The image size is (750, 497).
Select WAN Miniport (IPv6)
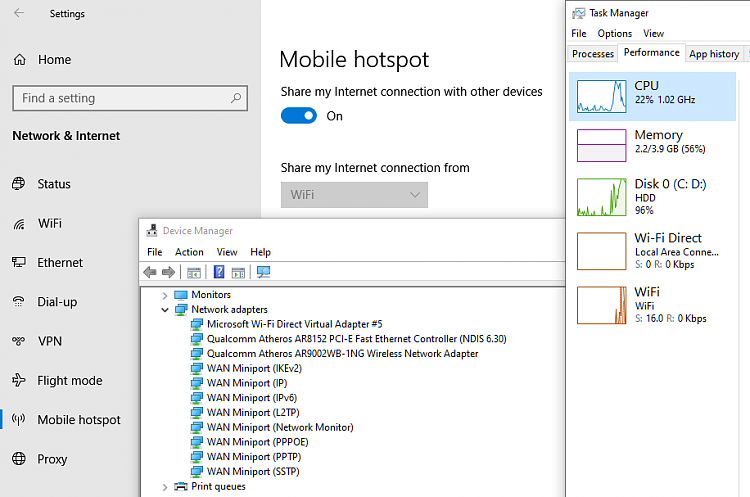point(252,398)
